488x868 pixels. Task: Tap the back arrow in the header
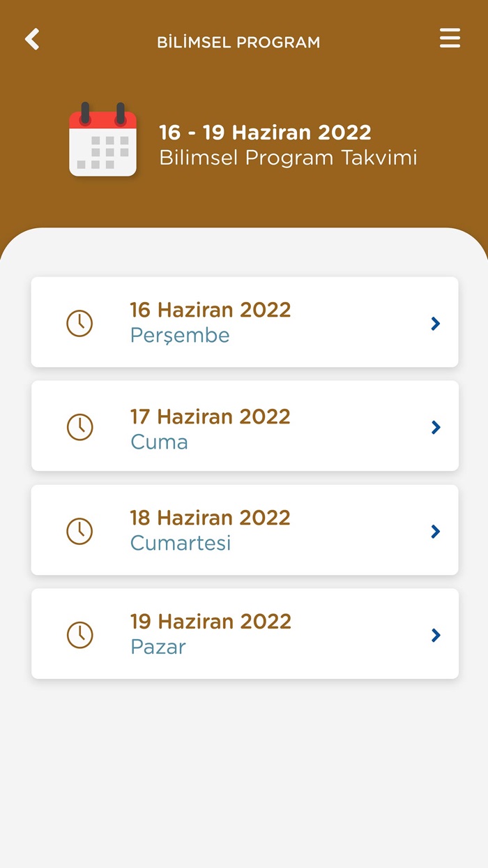(x=31, y=39)
